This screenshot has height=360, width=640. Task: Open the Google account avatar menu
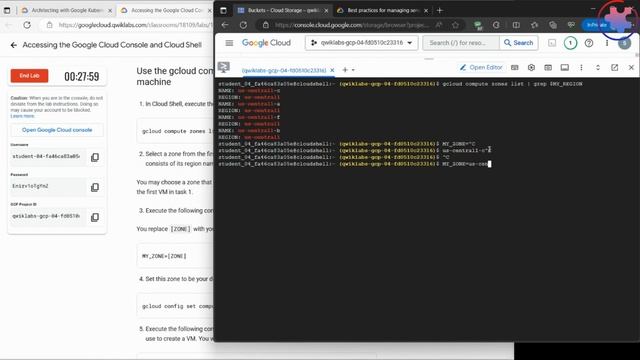click(x=624, y=43)
